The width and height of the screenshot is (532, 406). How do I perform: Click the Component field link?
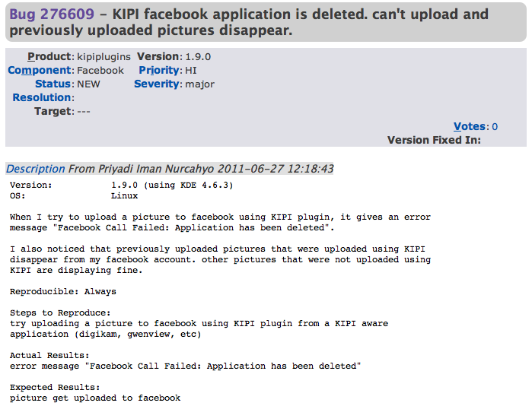tap(40, 71)
